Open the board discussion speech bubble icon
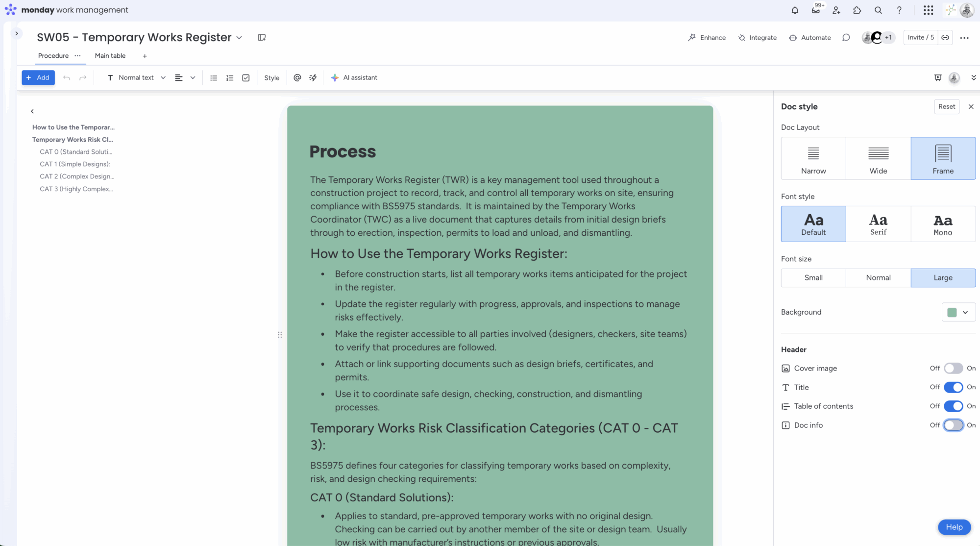 [846, 38]
